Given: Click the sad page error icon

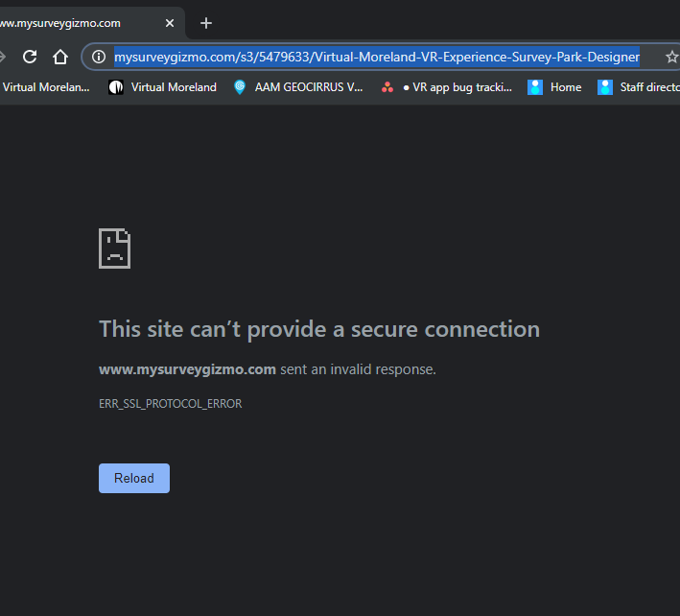Looking at the screenshot, I should [x=114, y=249].
